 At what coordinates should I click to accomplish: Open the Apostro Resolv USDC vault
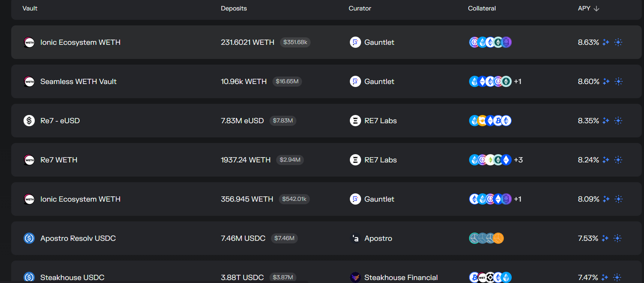(78, 238)
